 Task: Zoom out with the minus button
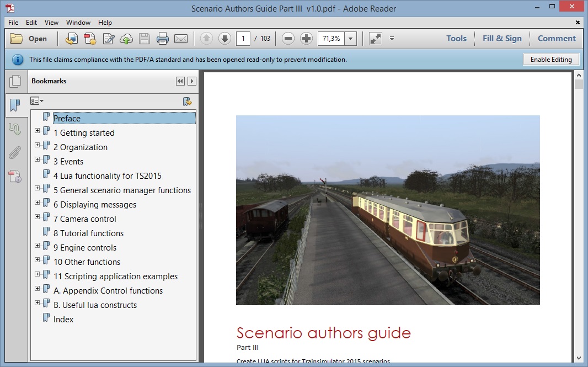288,38
